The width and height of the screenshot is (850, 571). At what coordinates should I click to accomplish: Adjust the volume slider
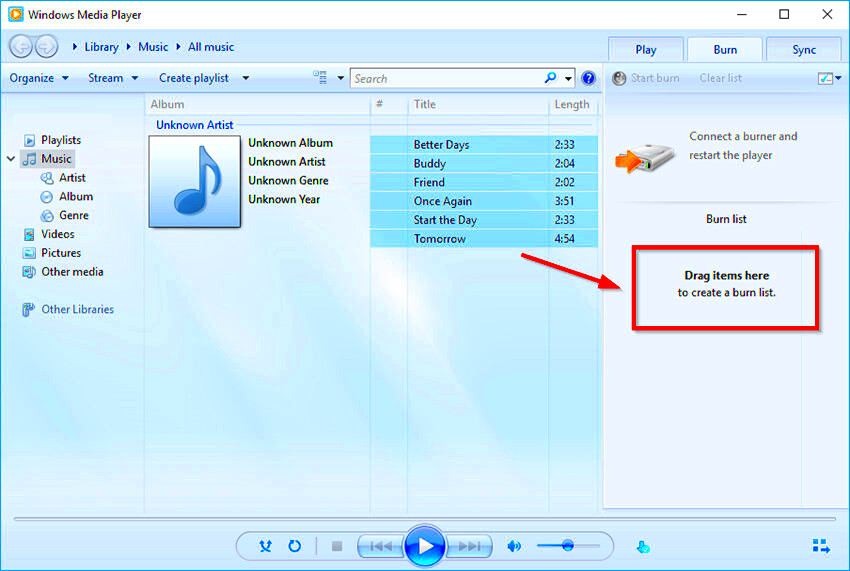(568, 546)
